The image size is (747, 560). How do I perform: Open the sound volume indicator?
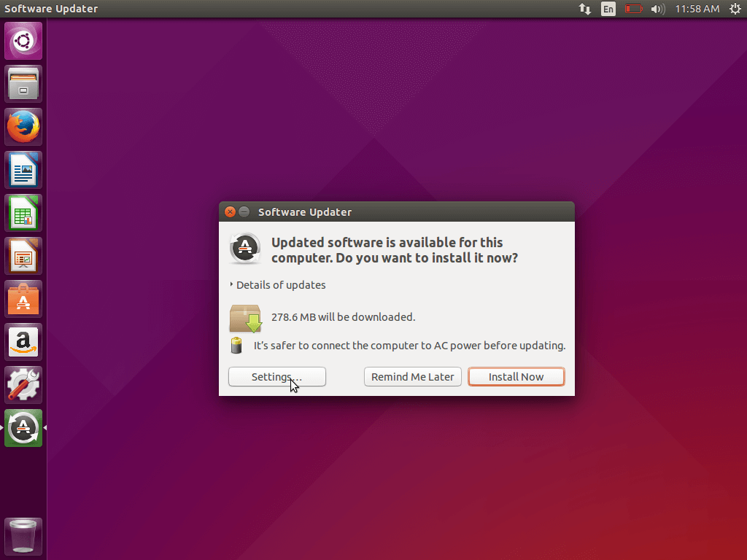point(657,9)
